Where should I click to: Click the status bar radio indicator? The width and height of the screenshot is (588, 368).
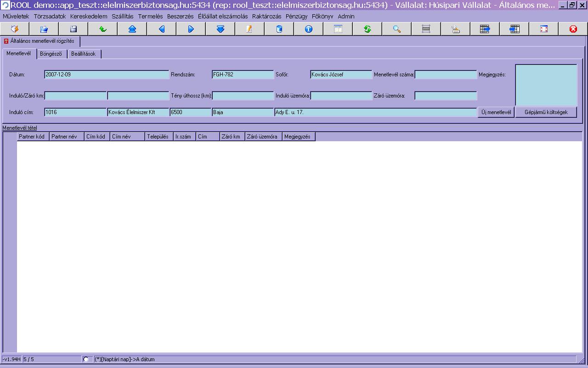(x=86, y=359)
